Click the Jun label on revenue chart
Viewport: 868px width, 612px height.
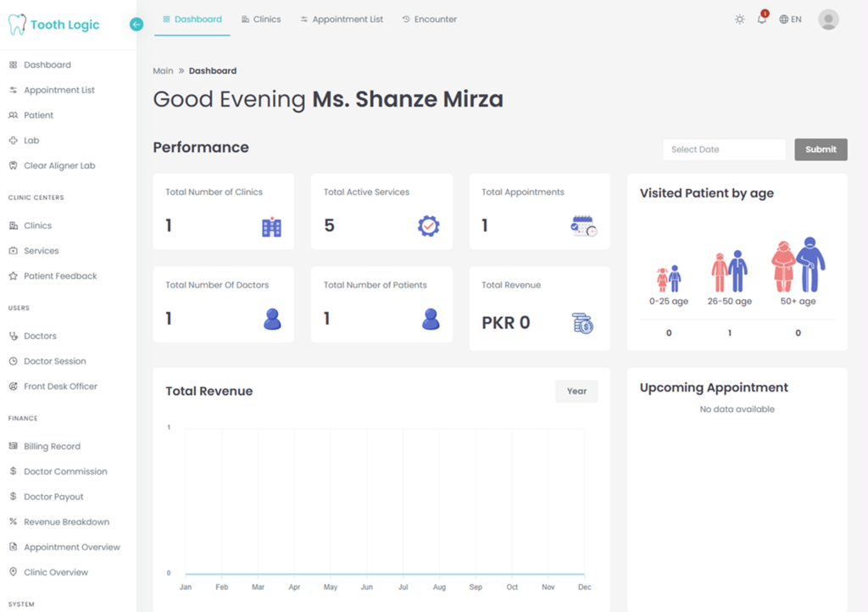pos(367,587)
